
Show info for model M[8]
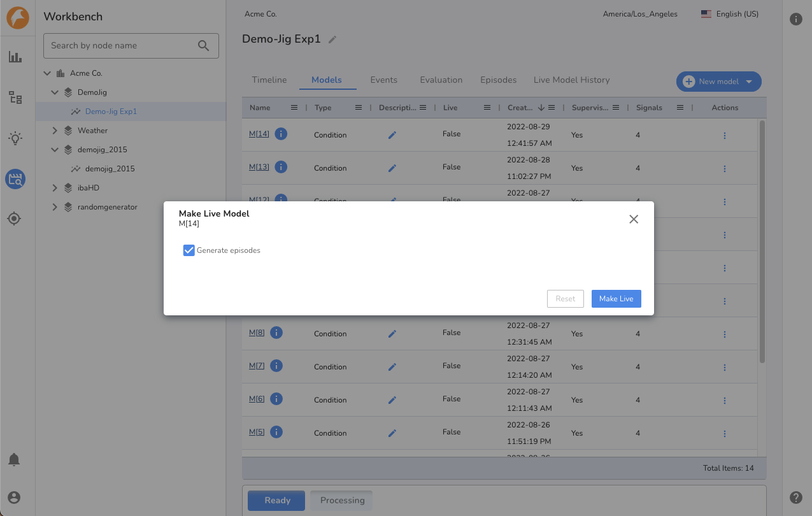tap(276, 333)
